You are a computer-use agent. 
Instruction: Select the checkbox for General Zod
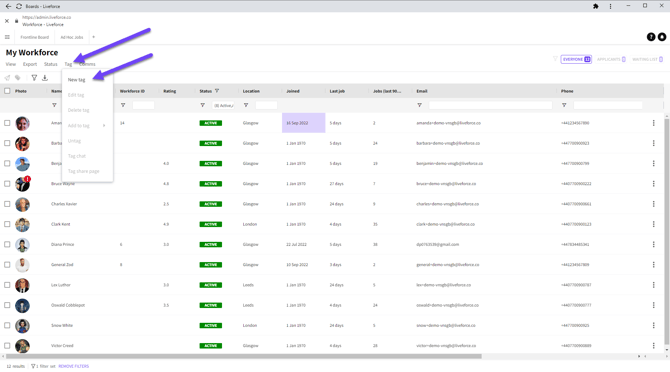(x=7, y=265)
